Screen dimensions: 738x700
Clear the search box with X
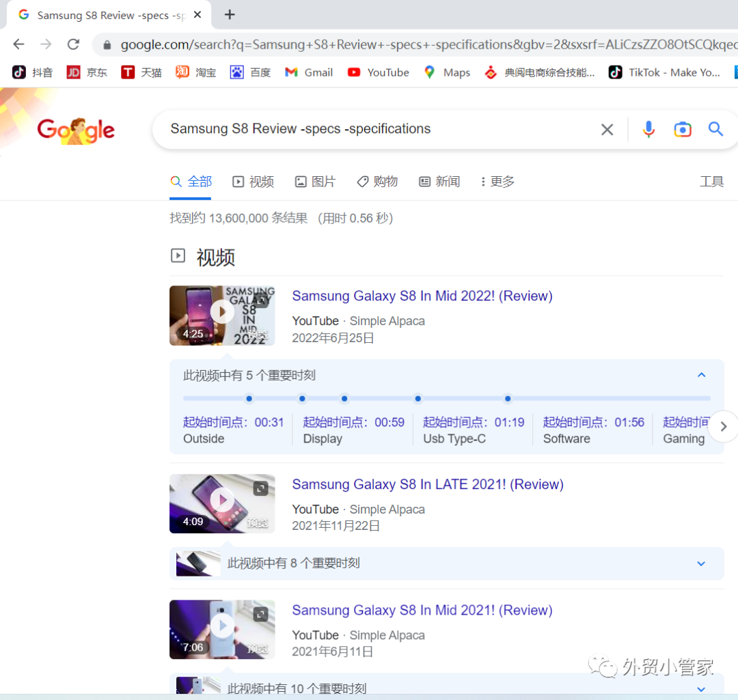[607, 129]
